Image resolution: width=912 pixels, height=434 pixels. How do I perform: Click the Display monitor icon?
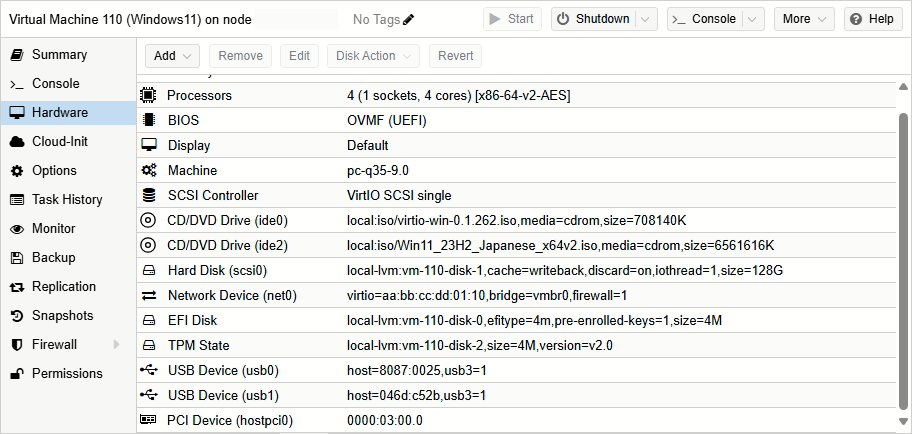(149, 145)
